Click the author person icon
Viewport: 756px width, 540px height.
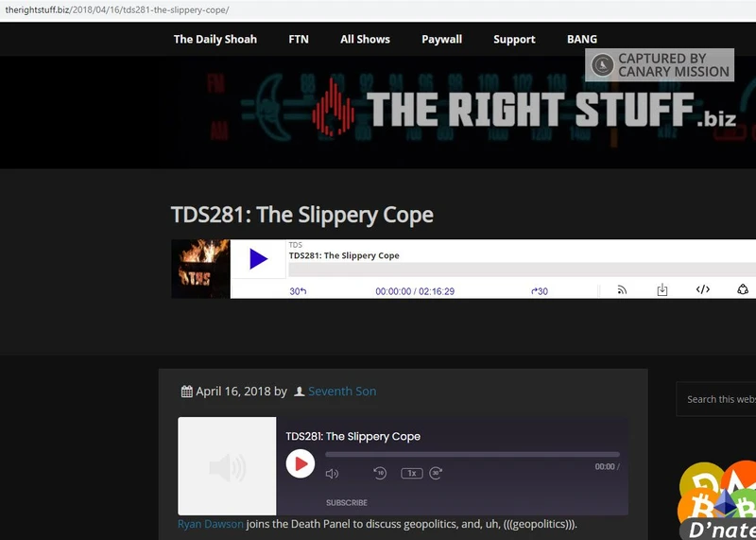tap(299, 392)
